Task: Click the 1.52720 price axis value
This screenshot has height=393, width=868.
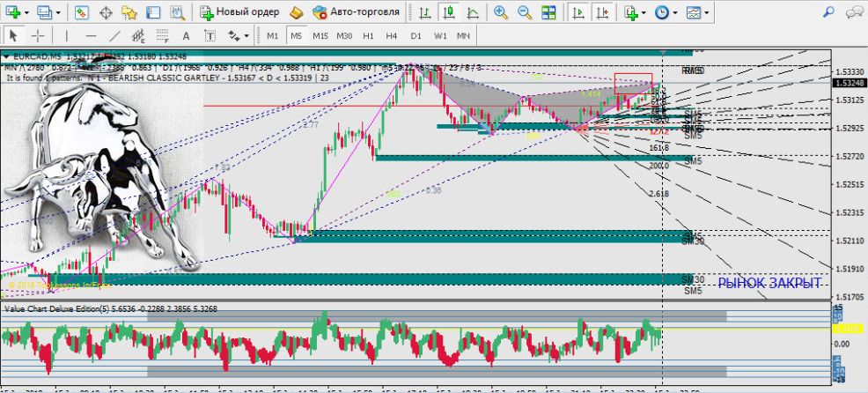Action: [850, 156]
